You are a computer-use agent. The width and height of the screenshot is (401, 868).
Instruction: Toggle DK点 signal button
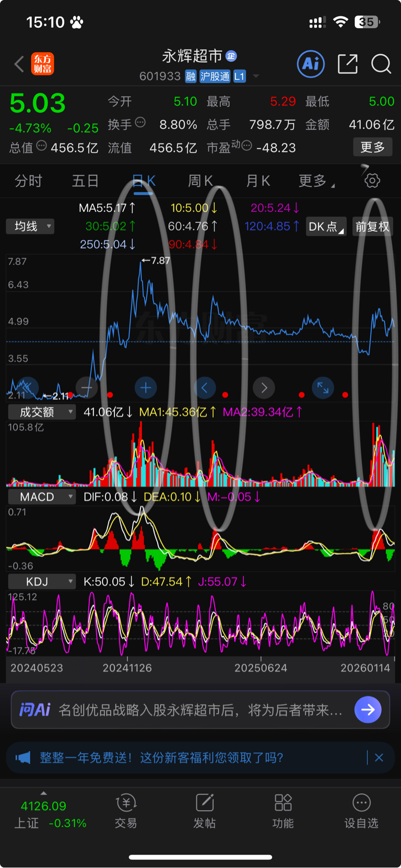(326, 227)
